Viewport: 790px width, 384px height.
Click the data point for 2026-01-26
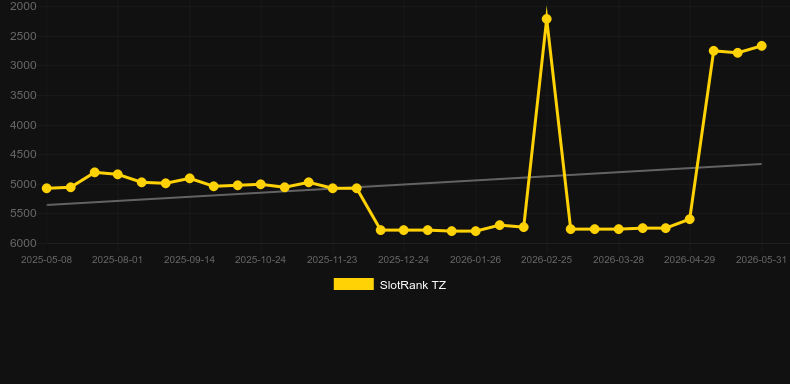click(x=475, y=231)
